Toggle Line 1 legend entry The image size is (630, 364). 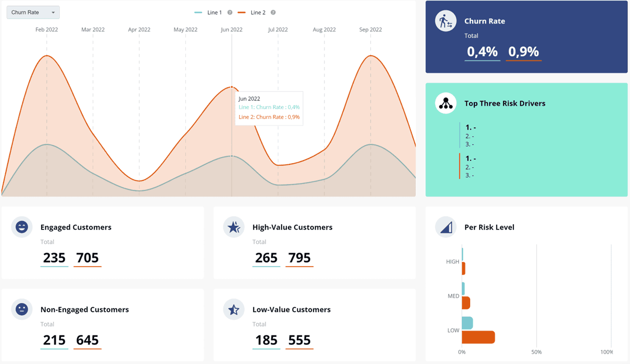tap(208, 12)
